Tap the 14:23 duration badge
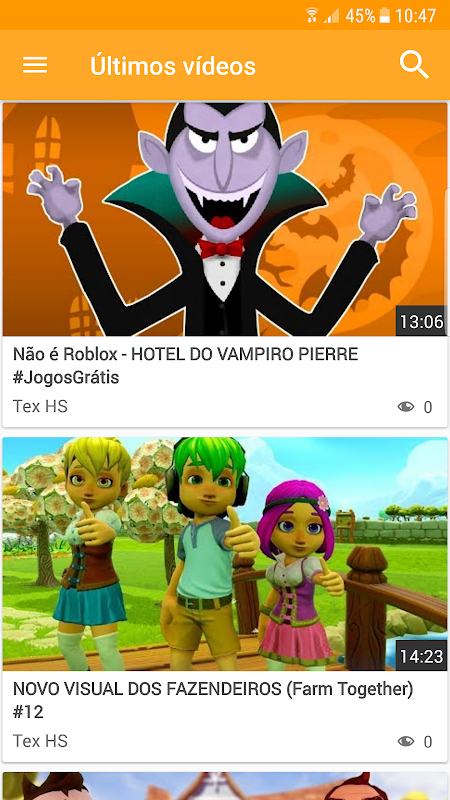The image size is (450, 800). click(x=421, y=656)
